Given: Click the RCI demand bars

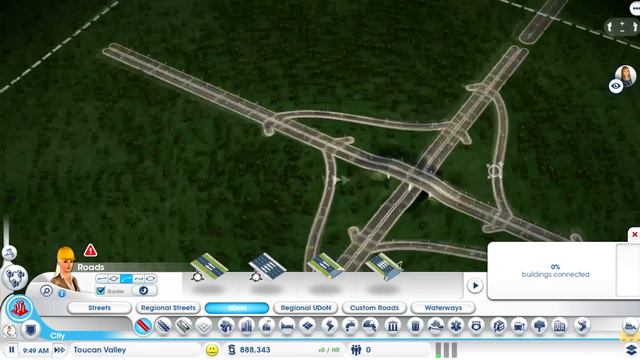Looking at the screenshot, I should coord(446,350).
